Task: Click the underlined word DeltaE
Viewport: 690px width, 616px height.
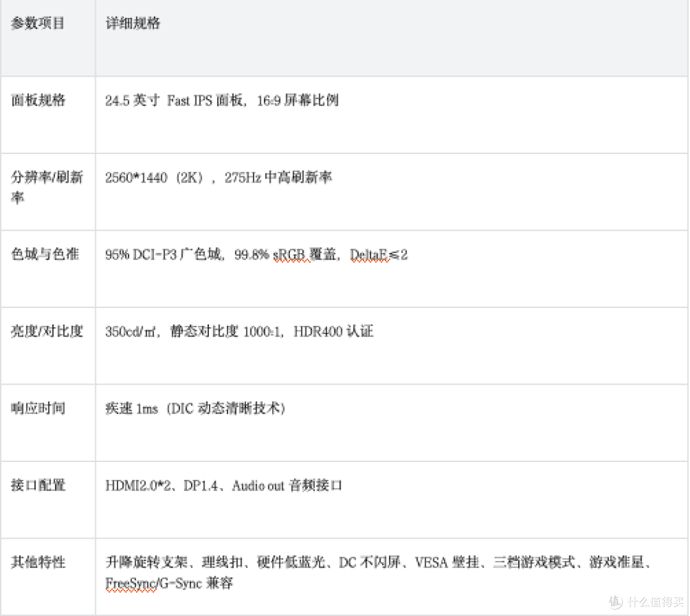Action: click(x=369, y=255)
